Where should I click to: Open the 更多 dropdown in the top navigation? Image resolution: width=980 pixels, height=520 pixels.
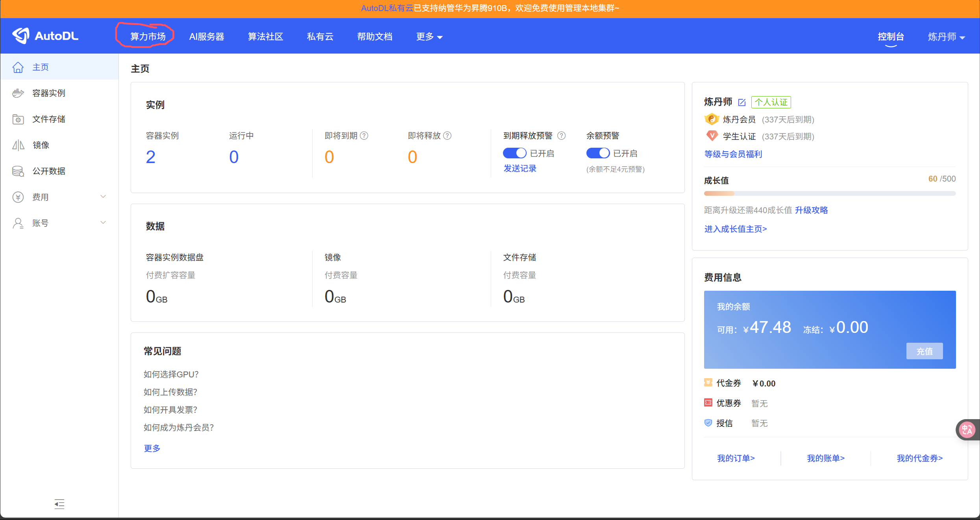click(429, 37)
